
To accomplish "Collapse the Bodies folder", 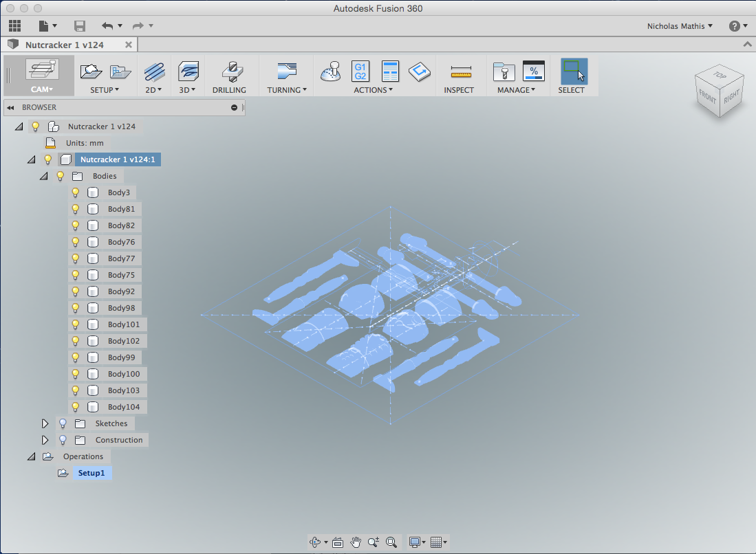I will coord(44,177).
